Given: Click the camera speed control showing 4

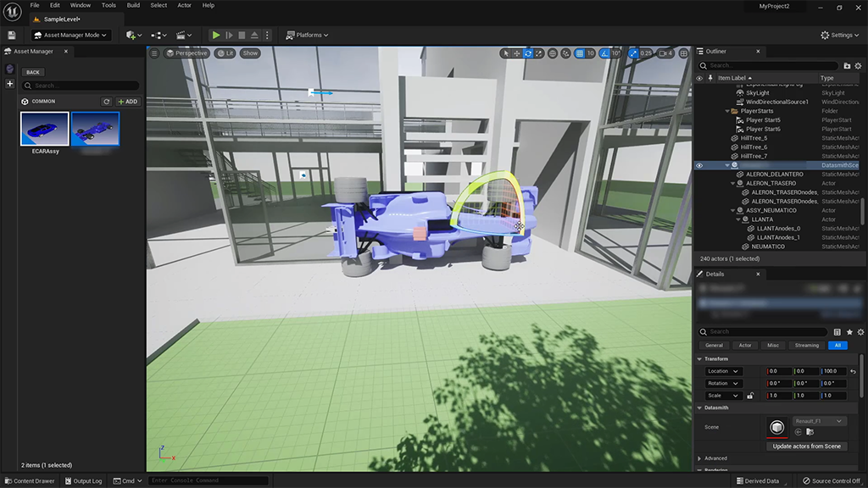Looking at the screenshot, I should pos(667,53).
